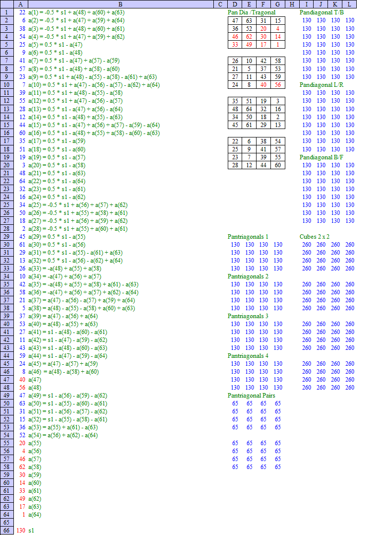This screenshot has height=535, width=392.
Task: Click column D header
Action: pos(235,4)
